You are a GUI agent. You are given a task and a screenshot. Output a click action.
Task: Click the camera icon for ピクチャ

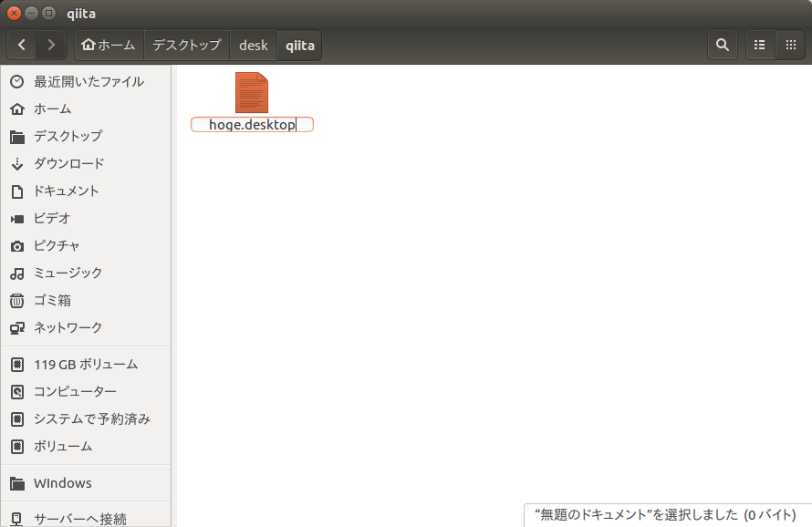(17, 246)
